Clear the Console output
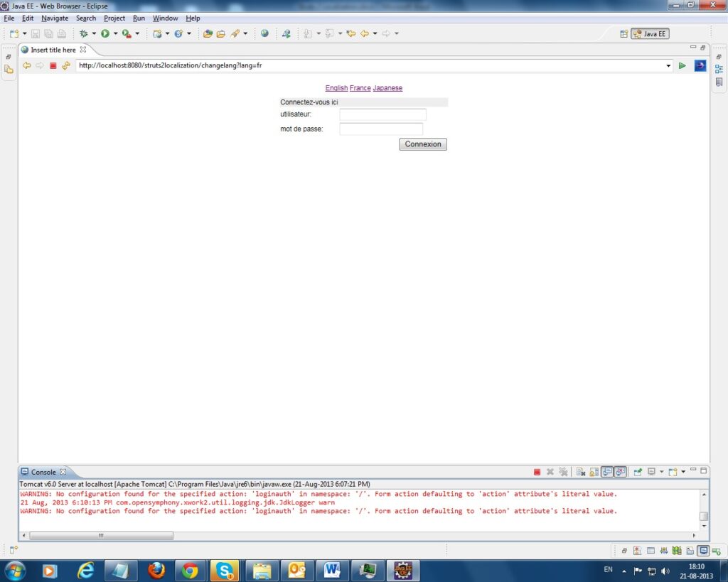Viewport: 728px width, 582px height. tap(581, 472)
